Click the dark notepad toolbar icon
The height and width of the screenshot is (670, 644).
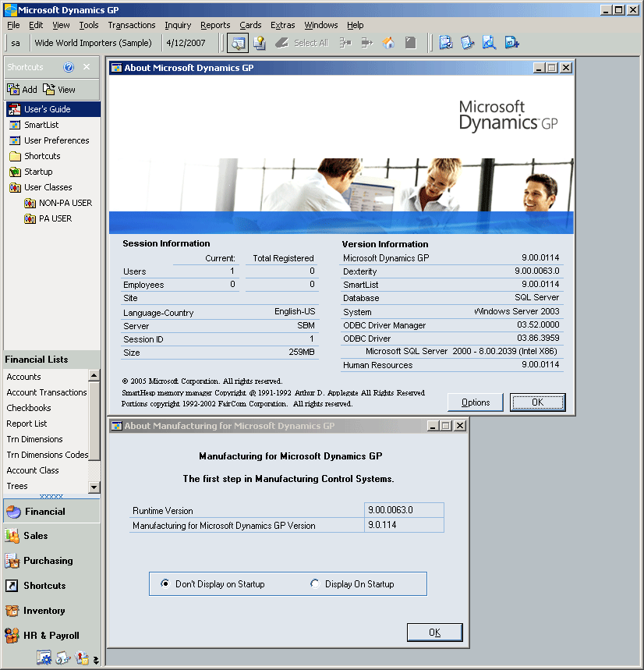coord(410,43)
